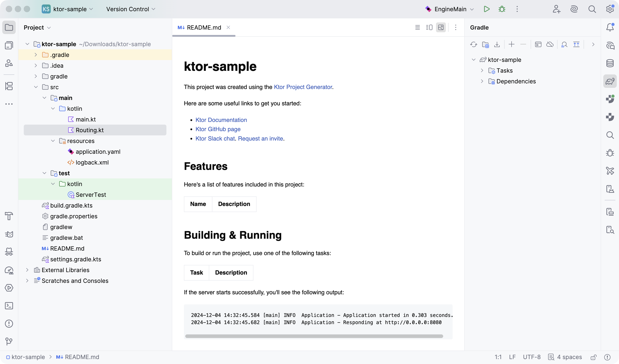Open the Code With Me icon

tap(556, 9)
